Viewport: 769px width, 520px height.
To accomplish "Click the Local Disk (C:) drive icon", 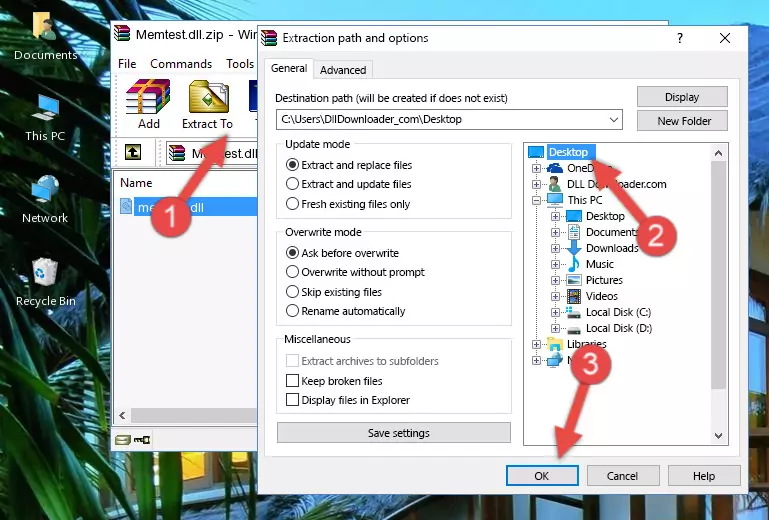I will 573,312.
